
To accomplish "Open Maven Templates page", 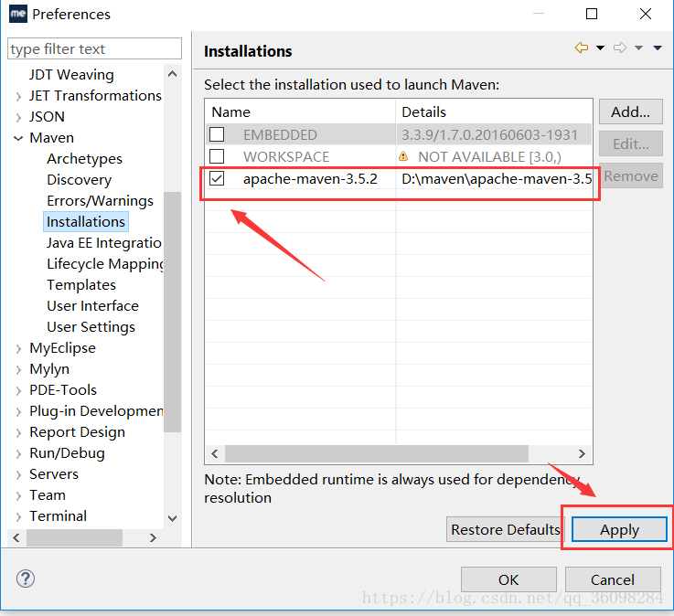I will 81,285.
